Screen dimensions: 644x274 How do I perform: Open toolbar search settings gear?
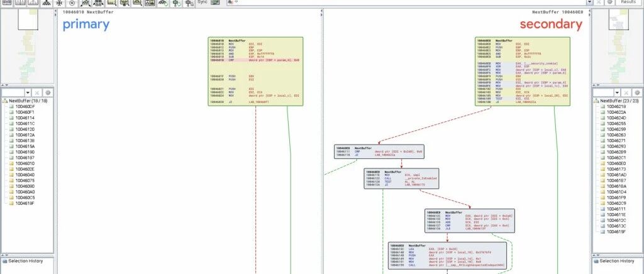click(609, 3)
